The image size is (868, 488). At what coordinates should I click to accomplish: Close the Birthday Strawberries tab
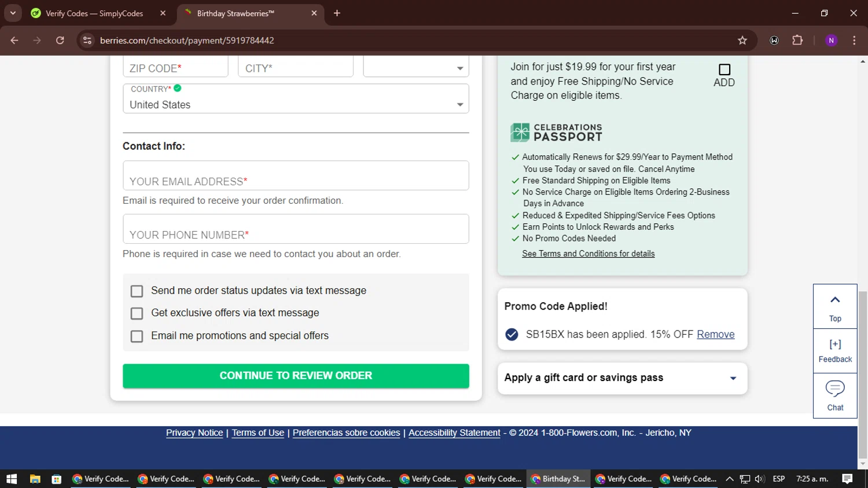pyautogui.click(x=314, y=13)
